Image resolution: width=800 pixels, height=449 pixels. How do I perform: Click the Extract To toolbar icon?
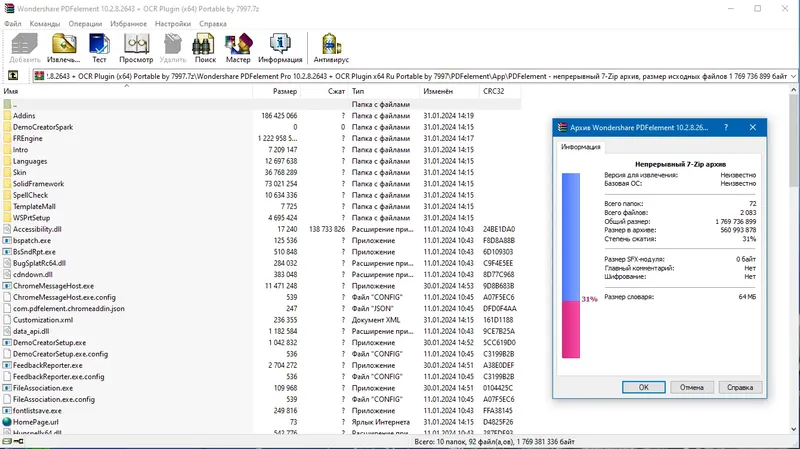[64, 48]
